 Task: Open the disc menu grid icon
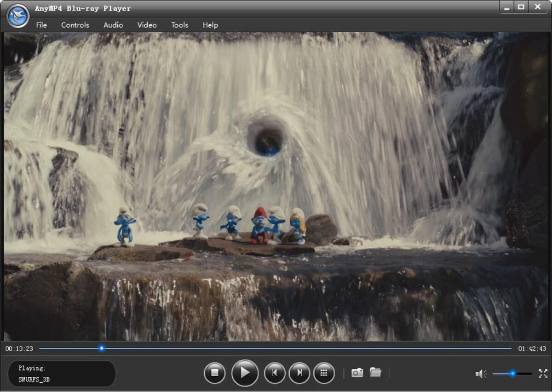(325, 373)
